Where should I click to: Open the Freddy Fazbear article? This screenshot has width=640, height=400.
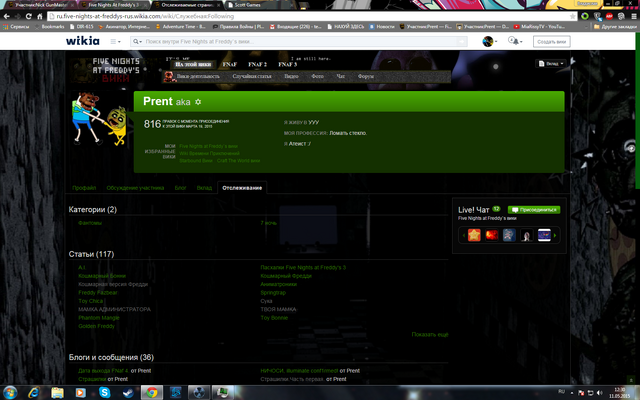98,293
